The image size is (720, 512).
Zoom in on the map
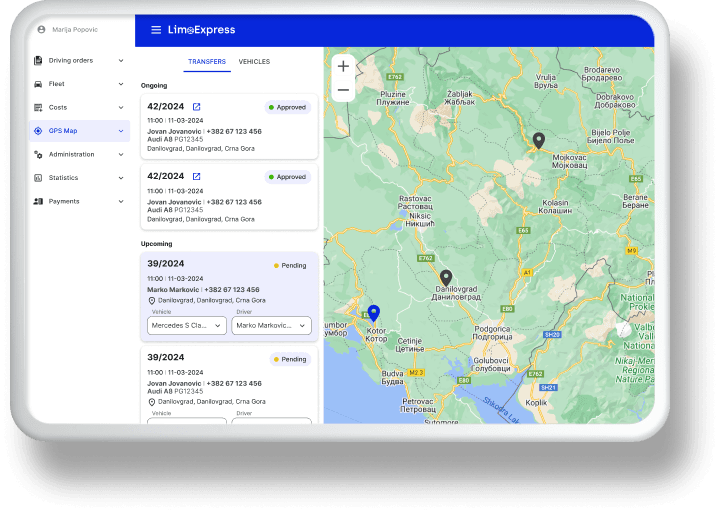(343, 66)
